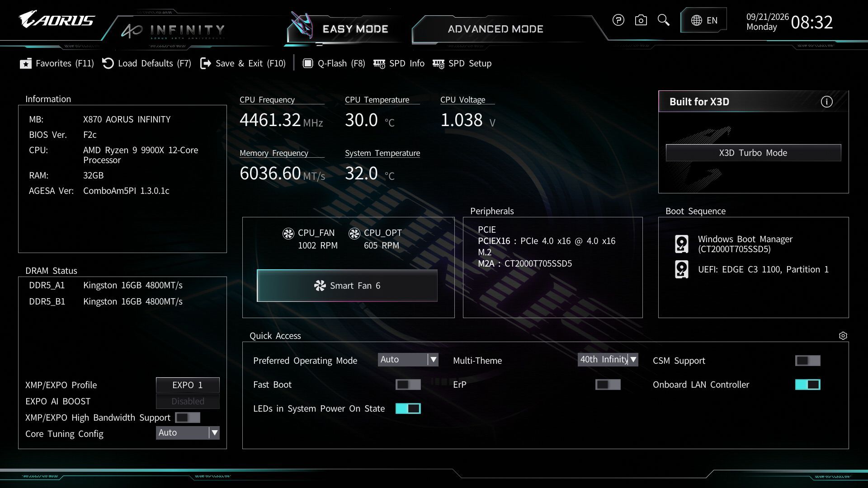Click the EXPO 1 profile button
Image resolution: width=868 pixels, height=488 pixels.
pyautogui.click(x=188, y=385)
